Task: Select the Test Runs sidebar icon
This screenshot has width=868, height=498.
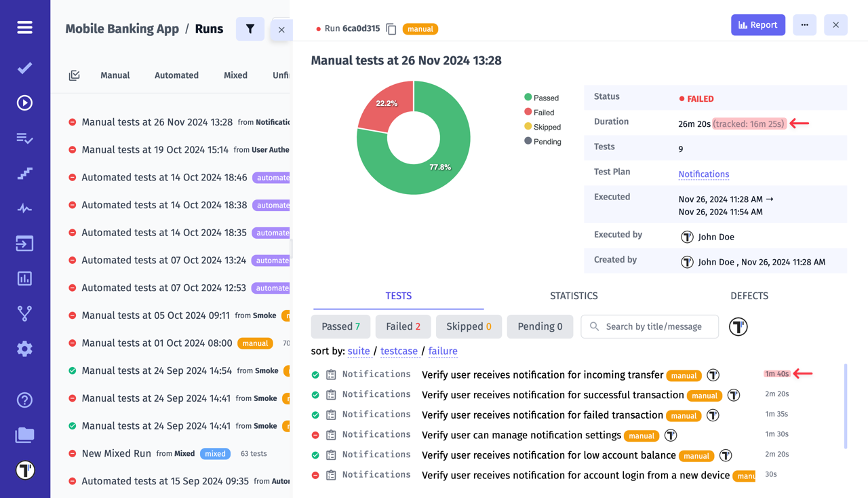Action: (x=24, y=102)
